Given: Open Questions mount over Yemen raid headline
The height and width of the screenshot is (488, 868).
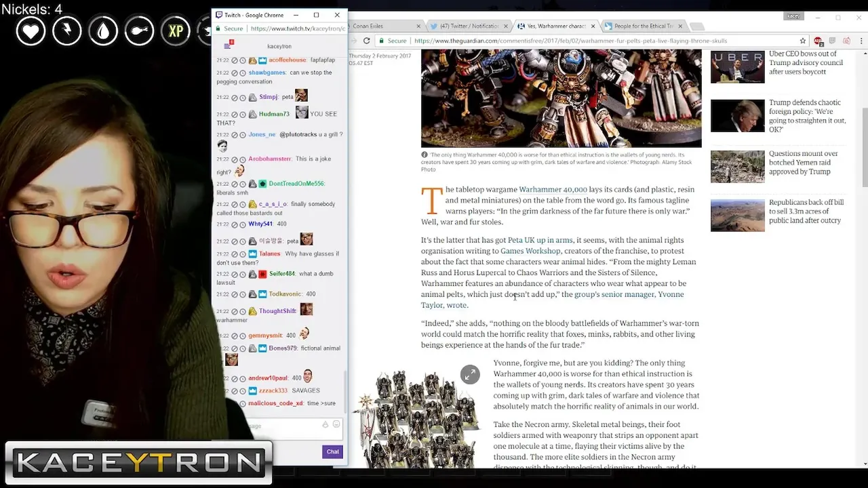Looking at the screenshot, I should (804, 163).
